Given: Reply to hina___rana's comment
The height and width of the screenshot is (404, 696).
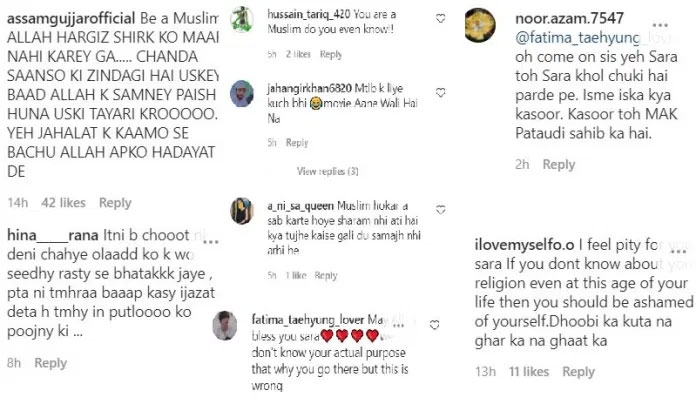Looking at the screenshot, I should (x=50, y=364).
